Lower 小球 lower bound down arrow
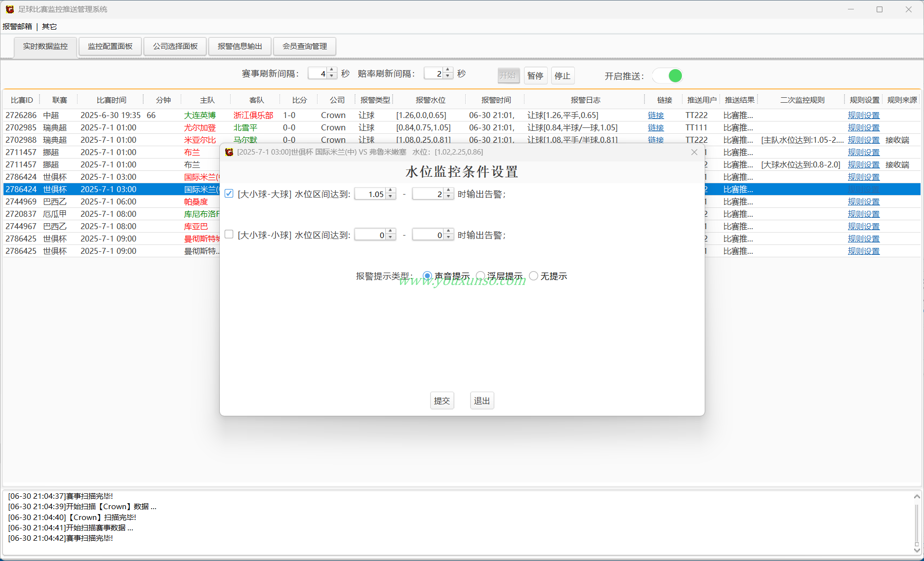924x561 pixels. [x=391, y=238]
